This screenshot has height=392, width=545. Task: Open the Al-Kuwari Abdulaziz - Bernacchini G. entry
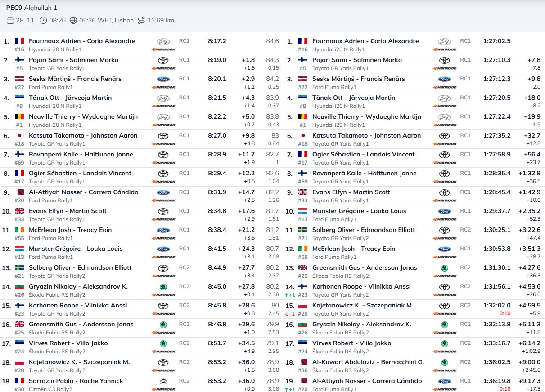point(368,362)
